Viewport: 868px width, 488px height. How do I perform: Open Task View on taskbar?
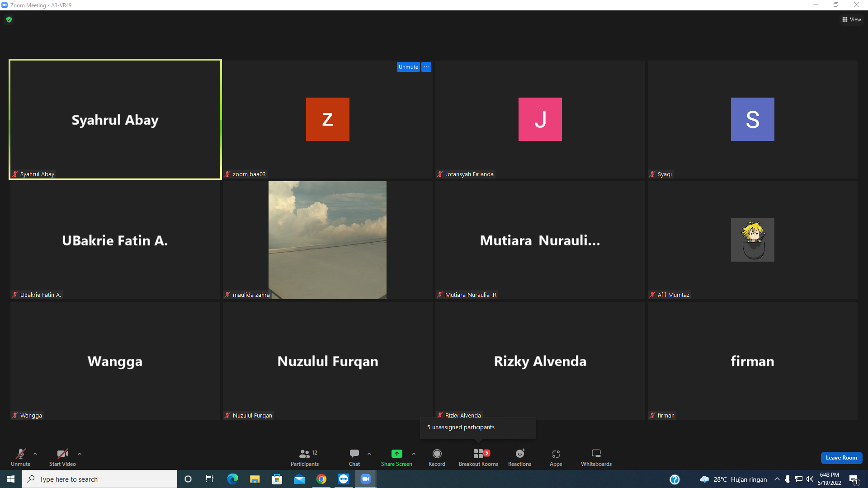210,479
